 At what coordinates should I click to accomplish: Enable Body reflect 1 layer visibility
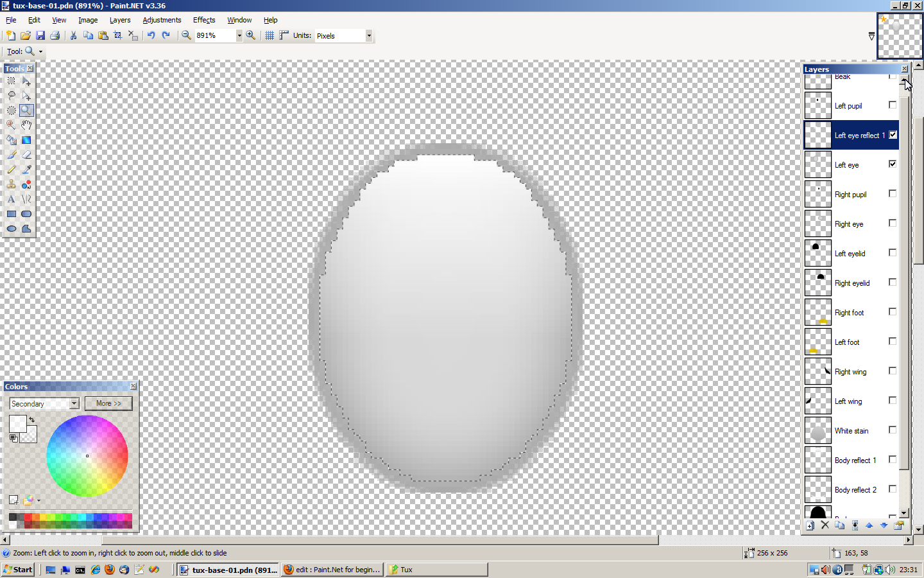(x=893, y=459)
